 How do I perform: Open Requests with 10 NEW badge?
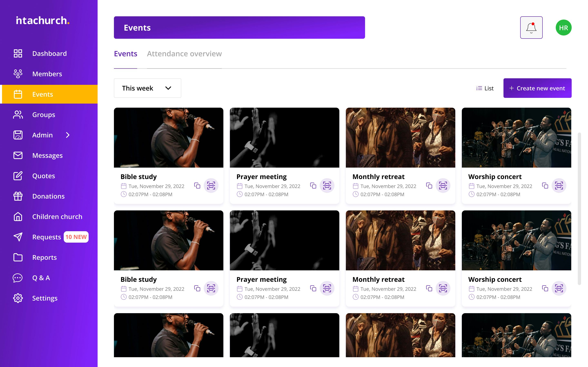(x=47, y=237)
